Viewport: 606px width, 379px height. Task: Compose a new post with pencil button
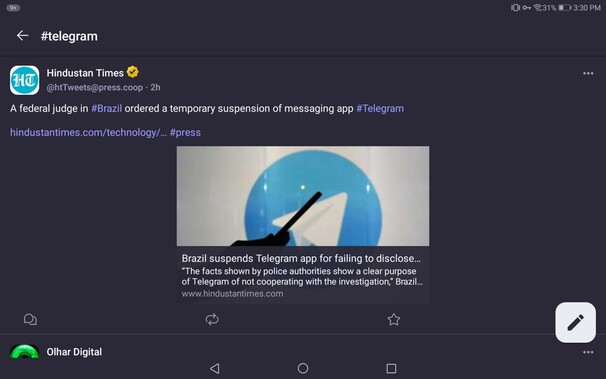coord(575,322)
